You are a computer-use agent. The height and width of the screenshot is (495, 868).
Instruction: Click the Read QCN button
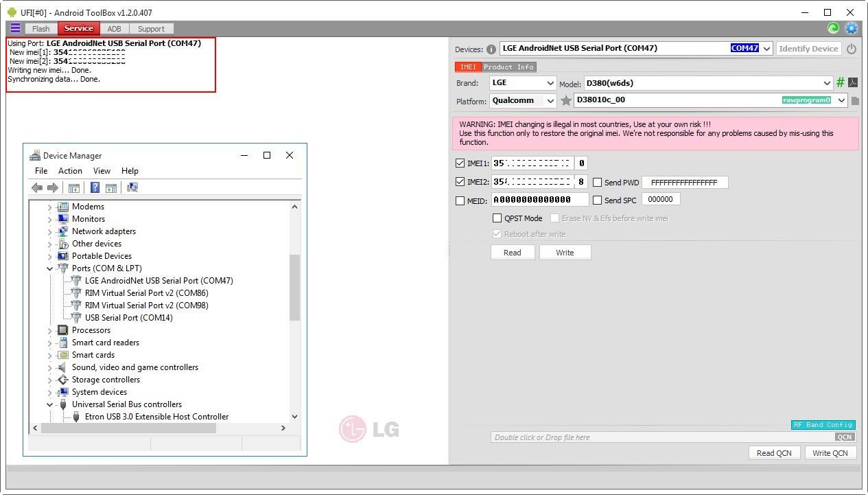[774, 453]
